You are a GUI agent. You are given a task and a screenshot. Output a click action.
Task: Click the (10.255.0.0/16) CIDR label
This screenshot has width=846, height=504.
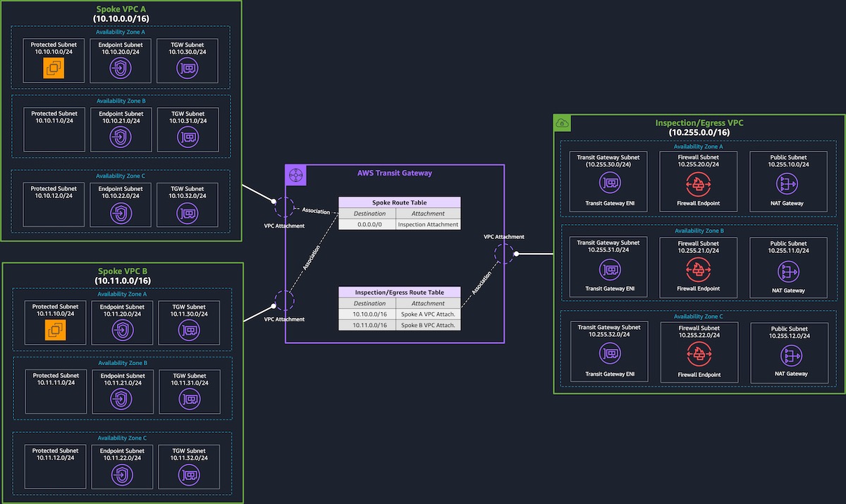click(699, 133)
